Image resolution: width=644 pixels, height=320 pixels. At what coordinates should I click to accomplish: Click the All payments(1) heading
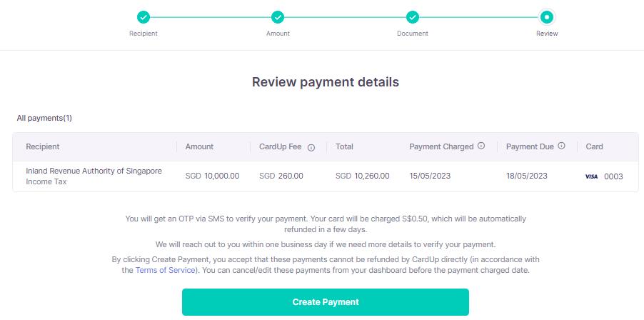pyautogui.click(x=44, y=118)
